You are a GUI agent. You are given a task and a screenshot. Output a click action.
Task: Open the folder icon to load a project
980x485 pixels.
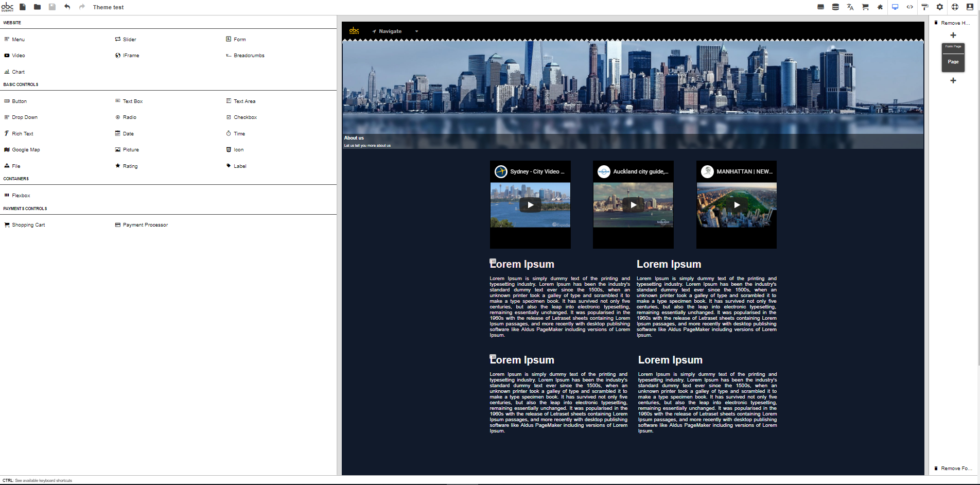37,7
